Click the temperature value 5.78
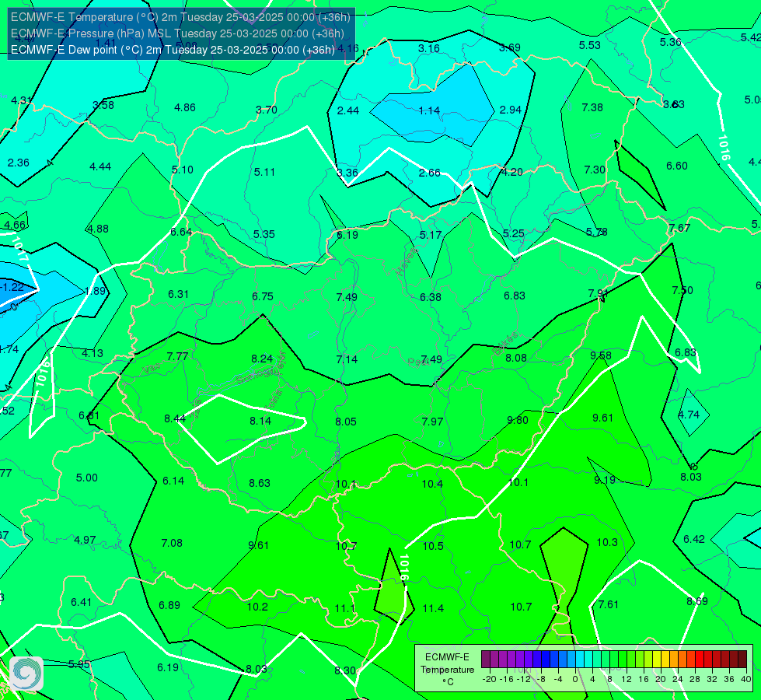Screen dimensions: 761x700 click(596, 233)
